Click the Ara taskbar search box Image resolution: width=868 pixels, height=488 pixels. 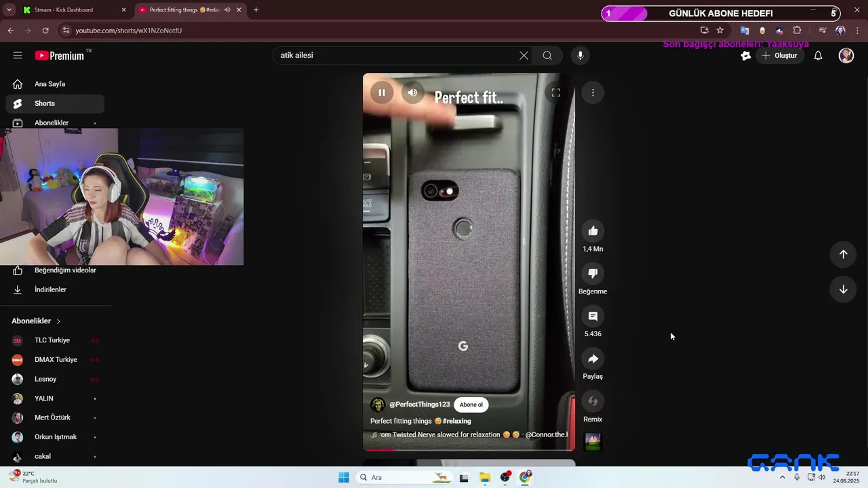(x=406, y=478)
